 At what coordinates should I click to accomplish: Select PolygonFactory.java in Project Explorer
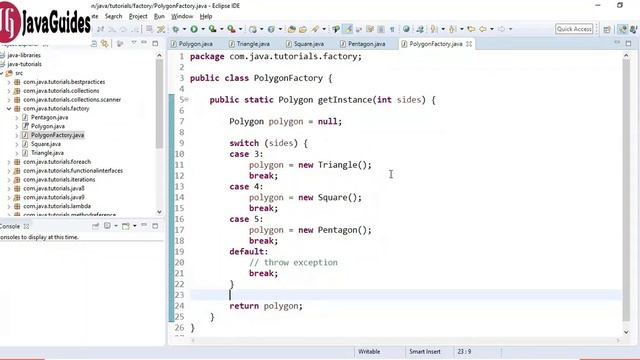57,135
